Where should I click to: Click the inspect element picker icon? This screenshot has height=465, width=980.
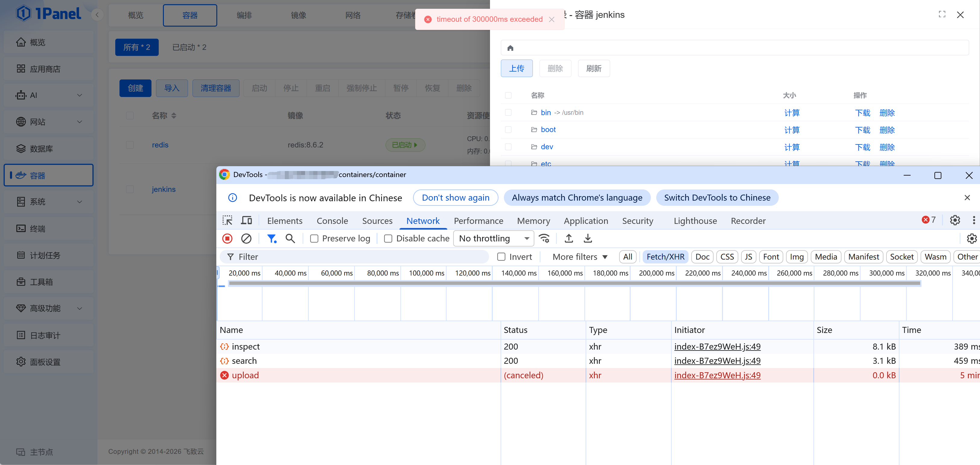click(x=227, y=221)
